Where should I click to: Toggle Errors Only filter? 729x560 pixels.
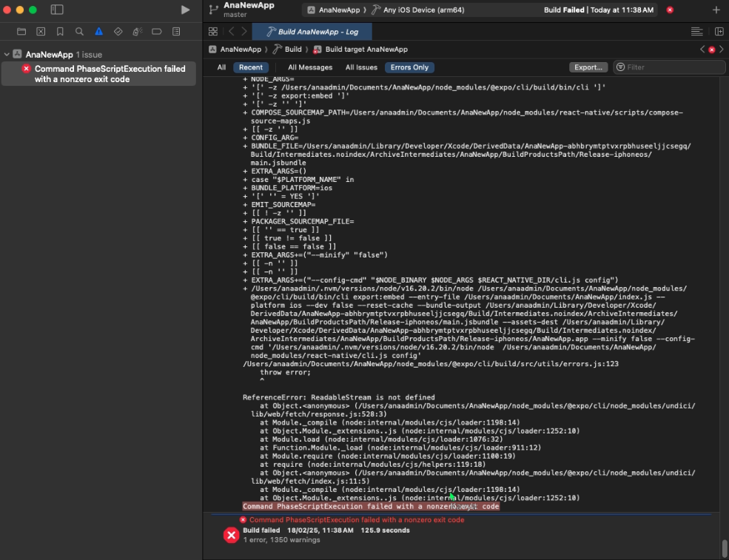click(409, 67)
